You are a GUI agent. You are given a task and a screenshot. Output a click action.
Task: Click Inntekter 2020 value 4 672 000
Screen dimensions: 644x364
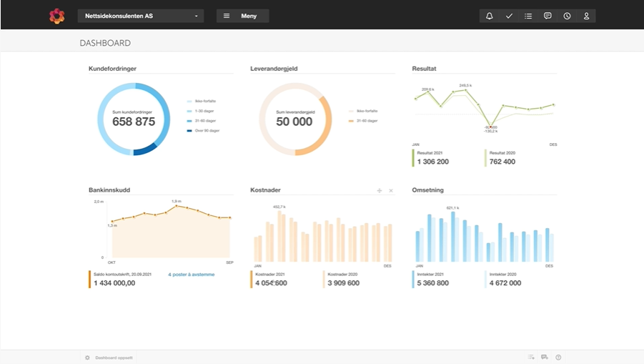tap(505, 283)
